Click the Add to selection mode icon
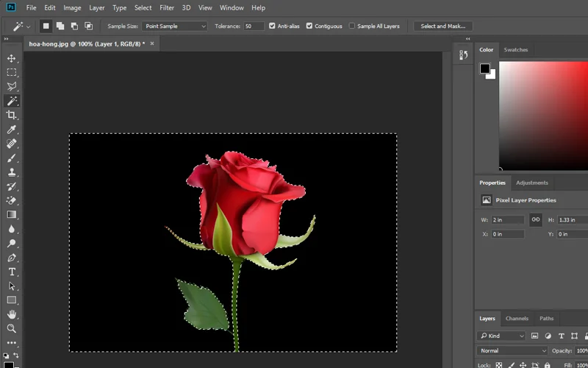588x368 pixels. (x=60, y=26)
